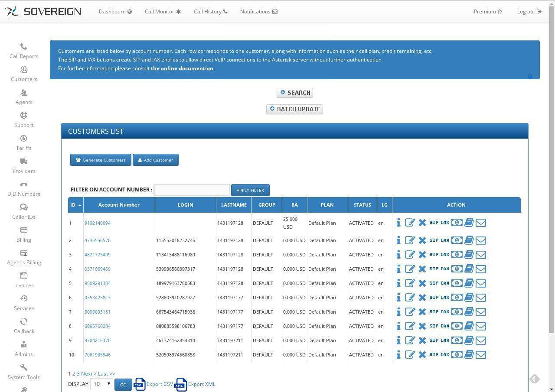Open Providers sidebar section
This screenshot has height=392, width=555.
[24, 166]
